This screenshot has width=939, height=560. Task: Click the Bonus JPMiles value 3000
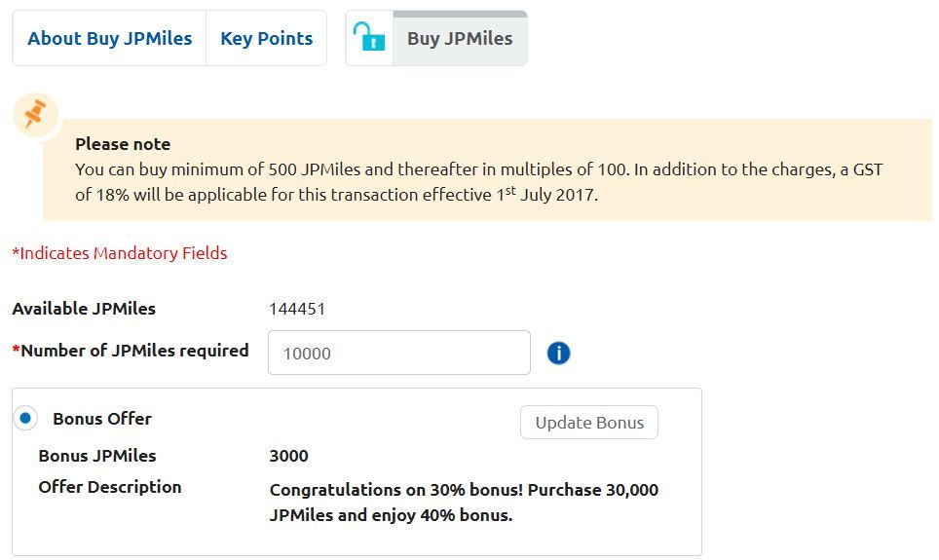point(288,456)
